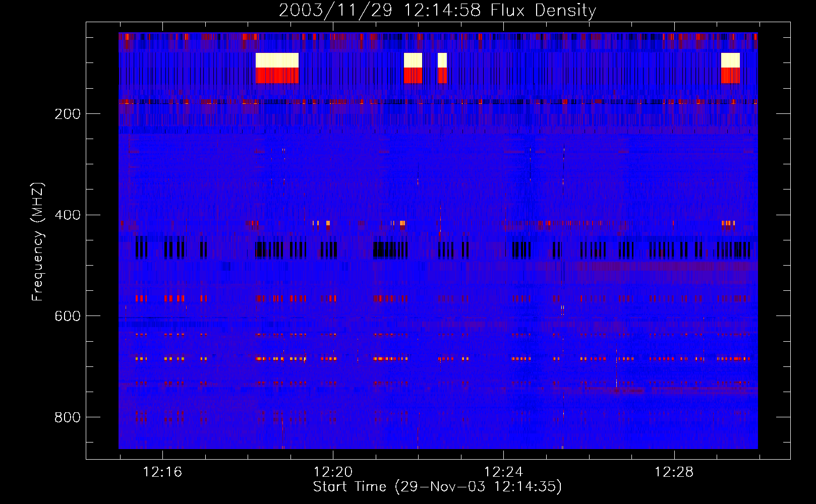Screen dimensions: 816x504
Task: Click the '12:28' time tick label
Action: [x=674, y=472]
